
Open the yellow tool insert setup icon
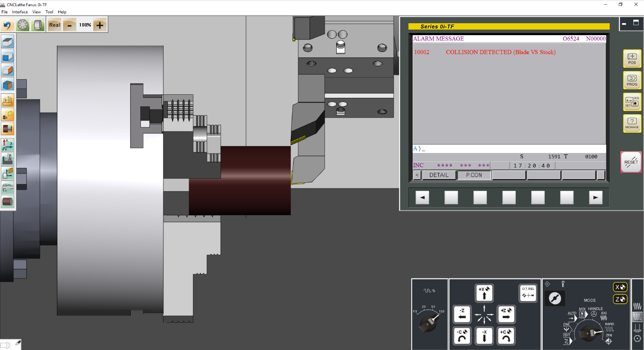point(8,115)
